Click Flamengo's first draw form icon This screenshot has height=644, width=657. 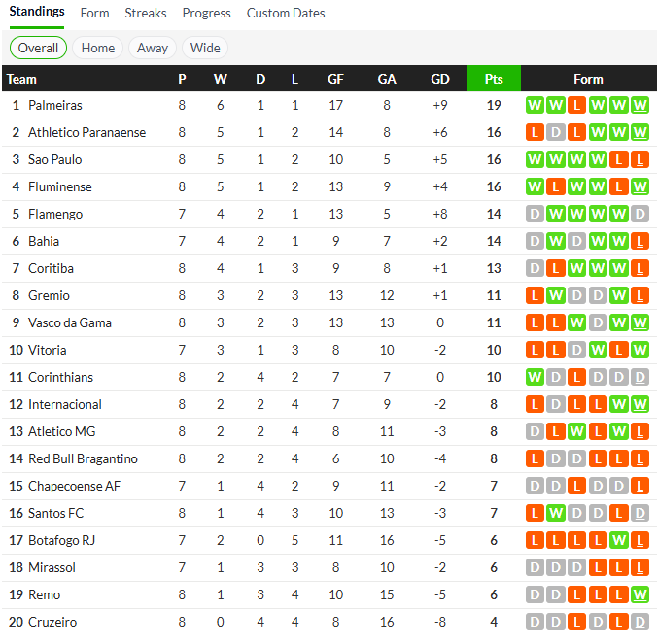click(535, 214)
